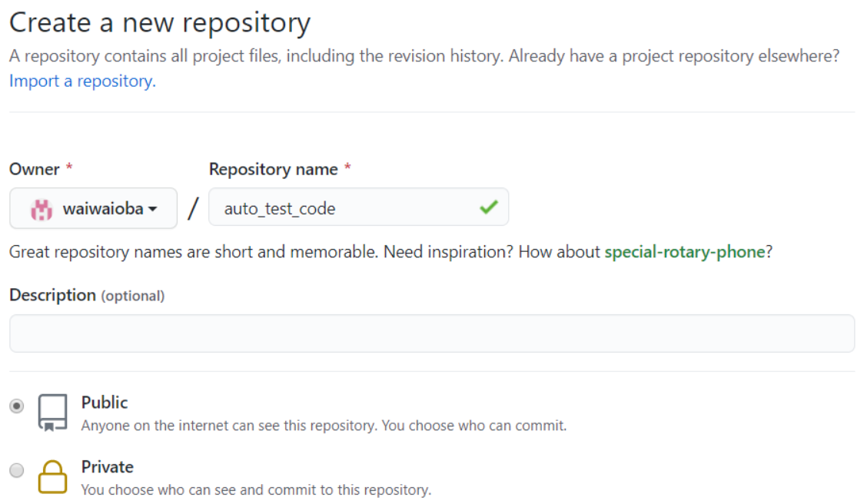
Task: Click the caret arrow beside waiwaioba
Action: pyautogui.click(x=153, y=209)
